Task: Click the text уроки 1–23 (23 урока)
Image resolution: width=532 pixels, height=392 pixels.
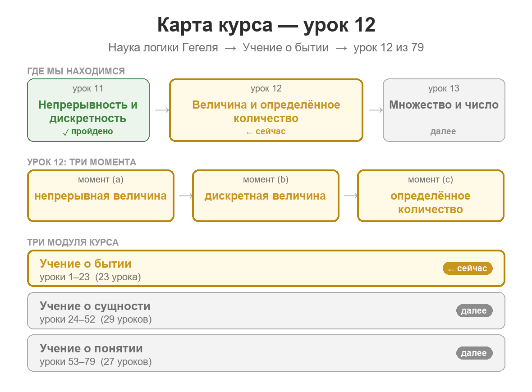Action: (x=90, y=277)
